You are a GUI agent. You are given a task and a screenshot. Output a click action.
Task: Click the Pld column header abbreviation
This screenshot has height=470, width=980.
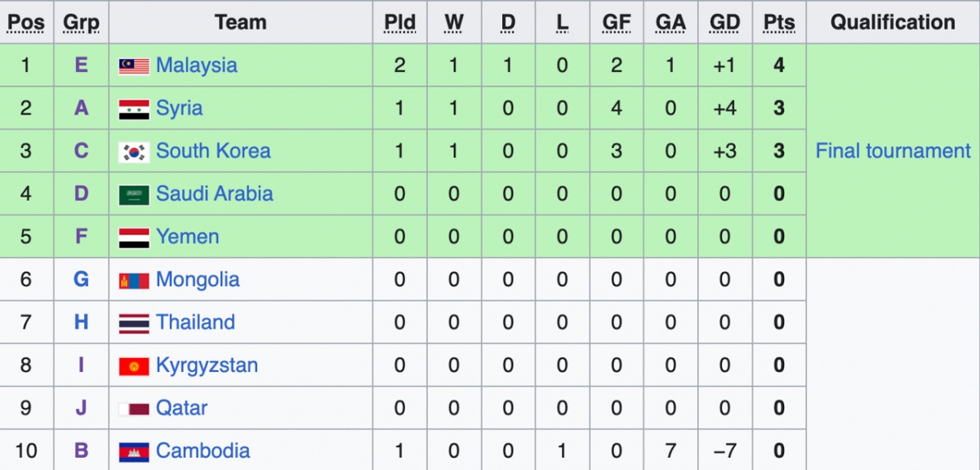[x=400, y=23]
